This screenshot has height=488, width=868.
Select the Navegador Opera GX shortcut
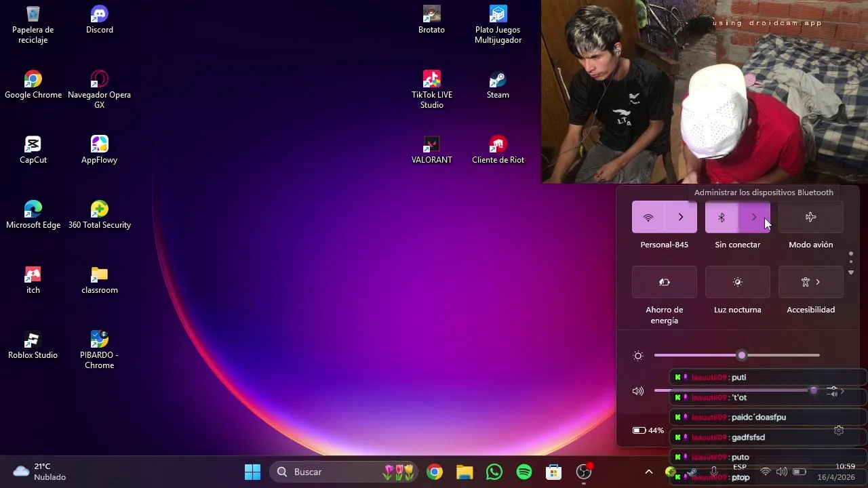point(100,89)
